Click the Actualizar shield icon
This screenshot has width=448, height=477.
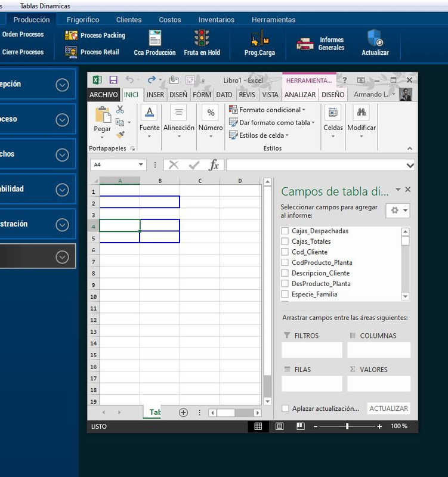(375, 42)
